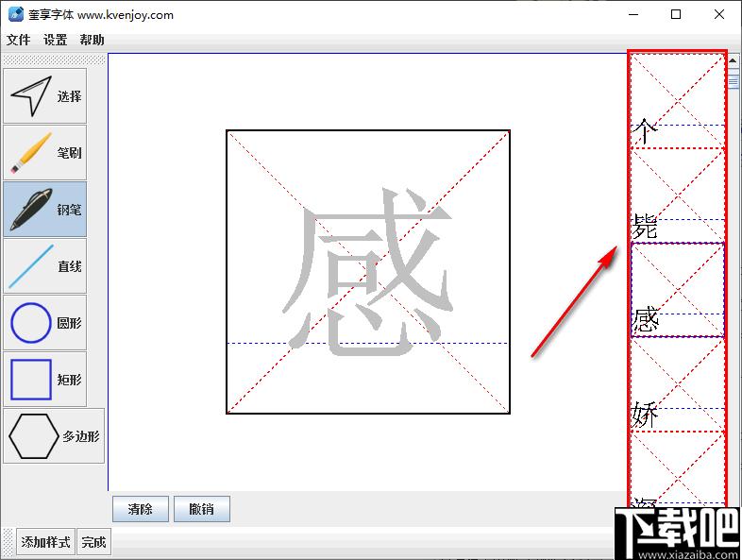Open the 设置 menu
The width and height of the screenshot is (742, 560).
(56, 40)
